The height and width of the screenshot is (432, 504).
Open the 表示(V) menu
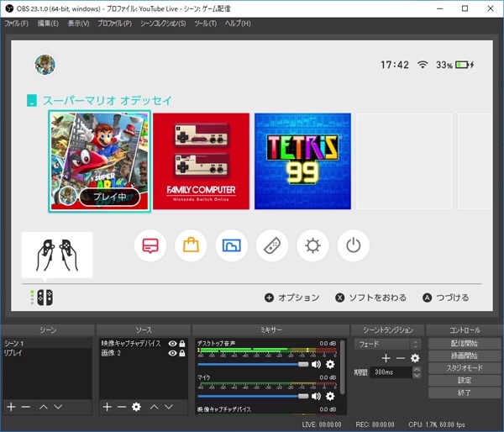point(78,24)
